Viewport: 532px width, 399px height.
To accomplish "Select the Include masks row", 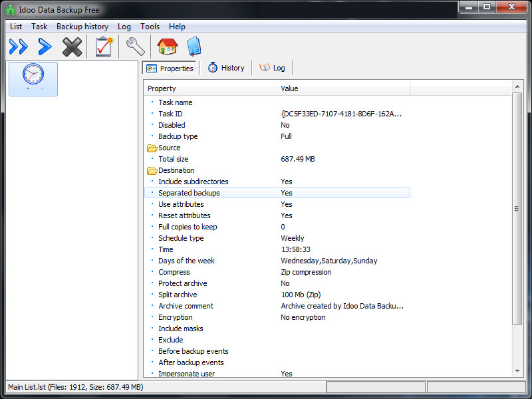I will 277,329.
